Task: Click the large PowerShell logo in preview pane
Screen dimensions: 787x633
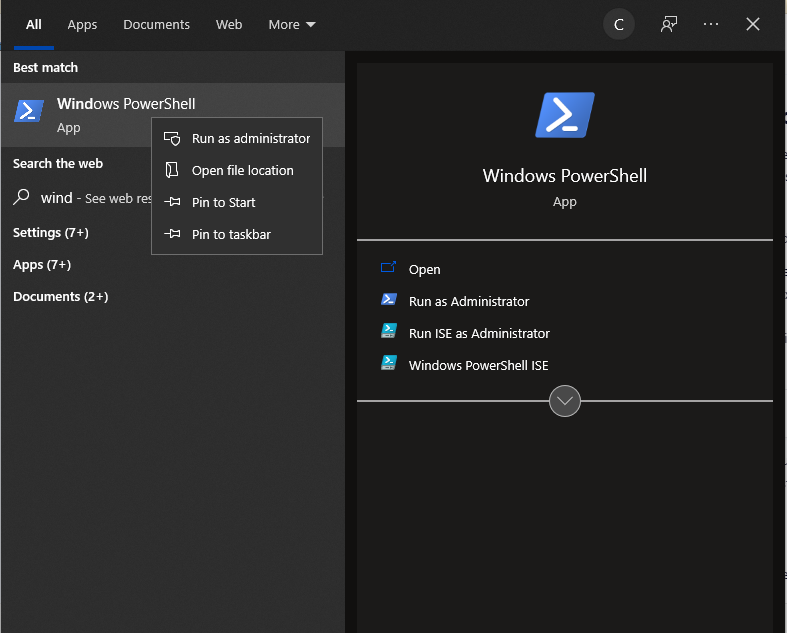Action: (565, 115)
